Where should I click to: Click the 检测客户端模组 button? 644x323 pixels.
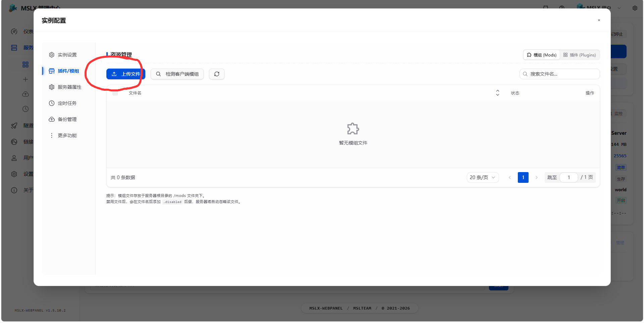(177, 74)
